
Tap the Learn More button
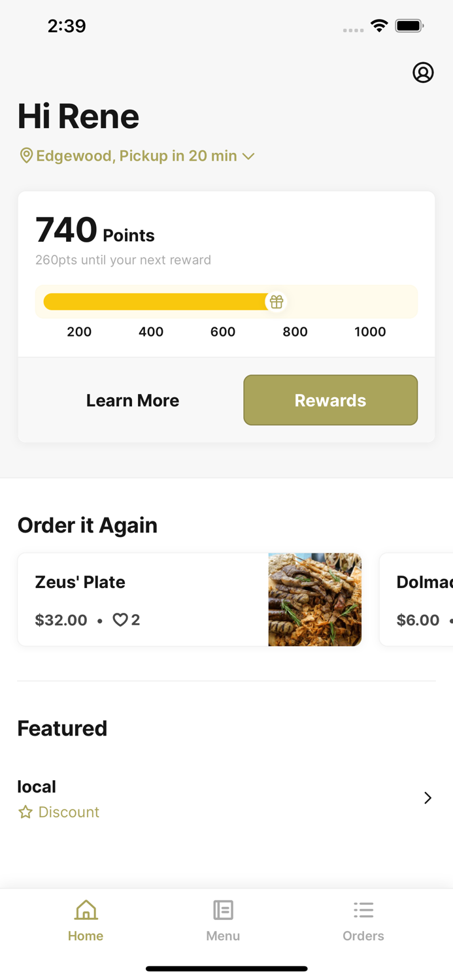click(133, 400)
